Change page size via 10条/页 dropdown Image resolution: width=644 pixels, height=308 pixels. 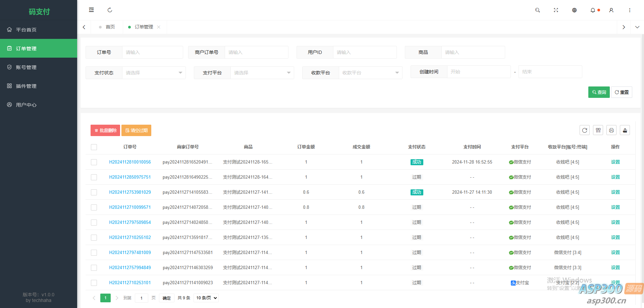(206, 298)
